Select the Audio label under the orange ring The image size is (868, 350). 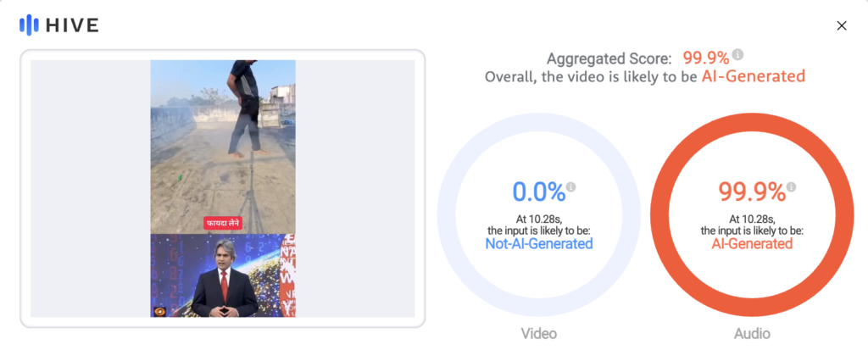(752, 333)
